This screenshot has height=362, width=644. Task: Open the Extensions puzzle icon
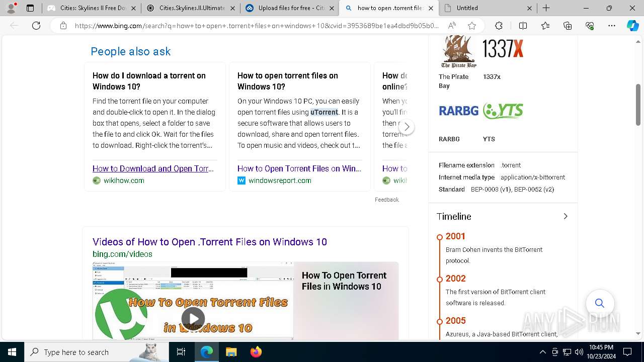499,26
